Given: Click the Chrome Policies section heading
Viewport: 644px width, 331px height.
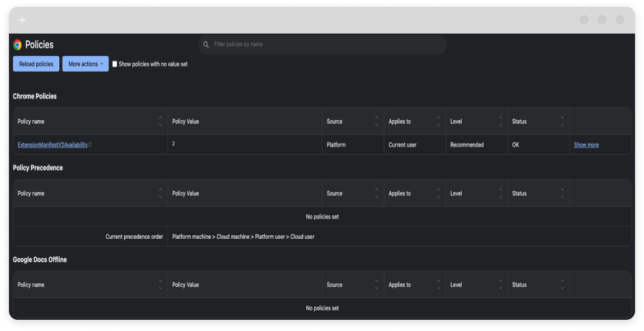Looking at the screenshot, I should point(35,96).
